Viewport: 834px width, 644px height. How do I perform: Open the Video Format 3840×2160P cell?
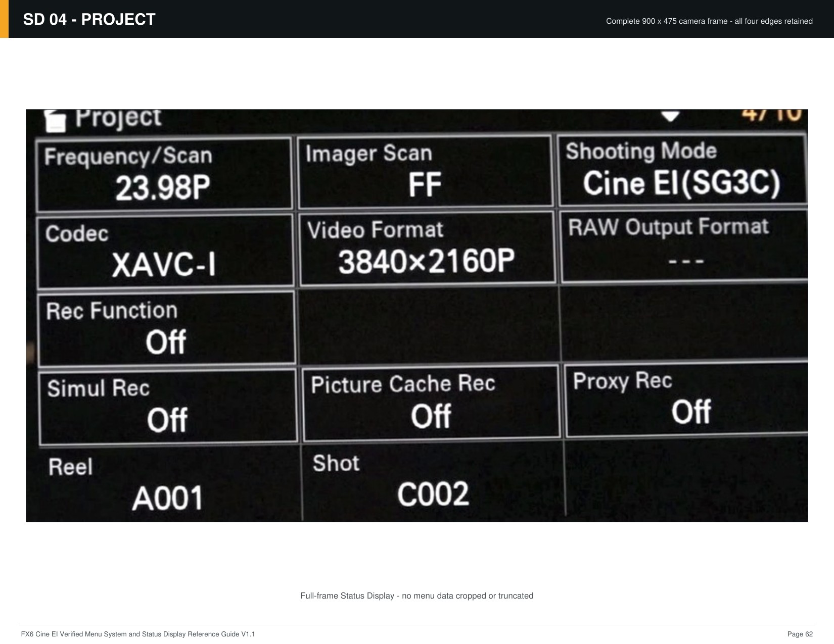[x=427, y=249]
